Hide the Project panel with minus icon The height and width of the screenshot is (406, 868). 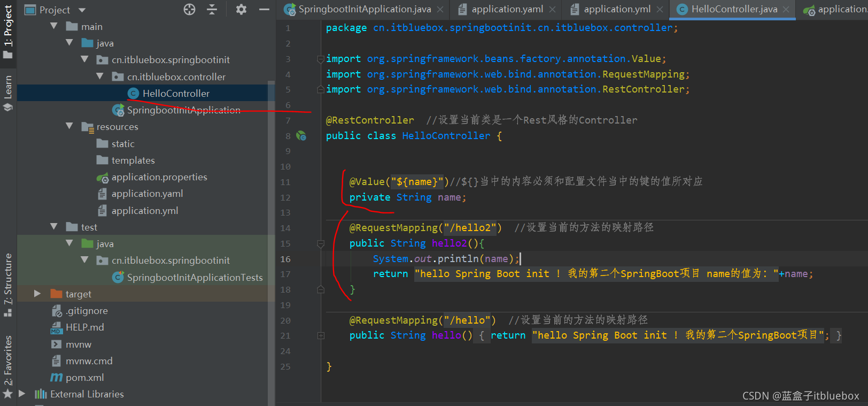tap(264, 9)
